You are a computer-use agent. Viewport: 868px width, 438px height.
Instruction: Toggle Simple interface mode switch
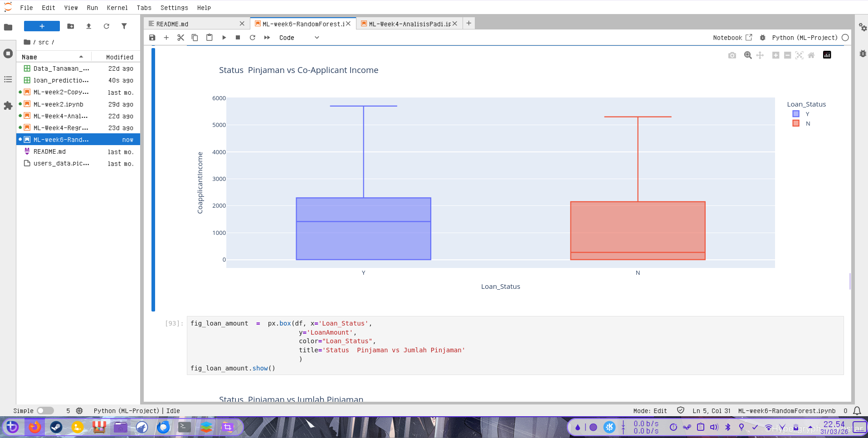45,411
